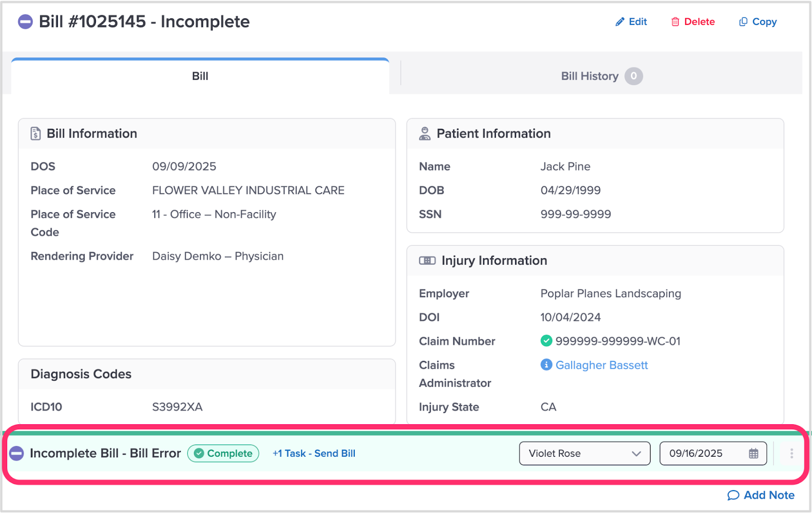Toggle the Complete status badge

click(x=223, y=454)
